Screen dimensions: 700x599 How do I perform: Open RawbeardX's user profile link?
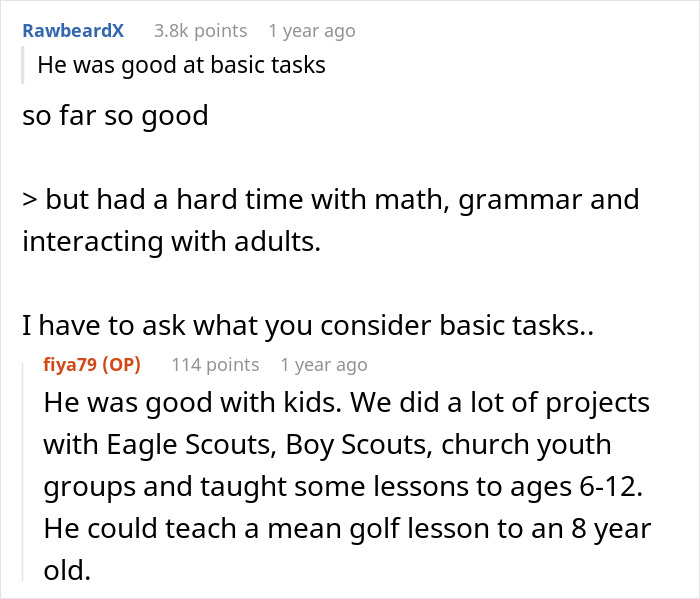coord(73,31)
